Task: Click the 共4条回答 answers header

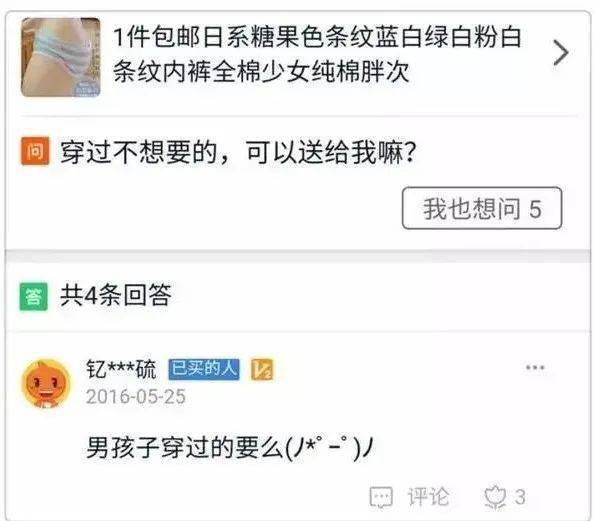Action: coord(116,295)
